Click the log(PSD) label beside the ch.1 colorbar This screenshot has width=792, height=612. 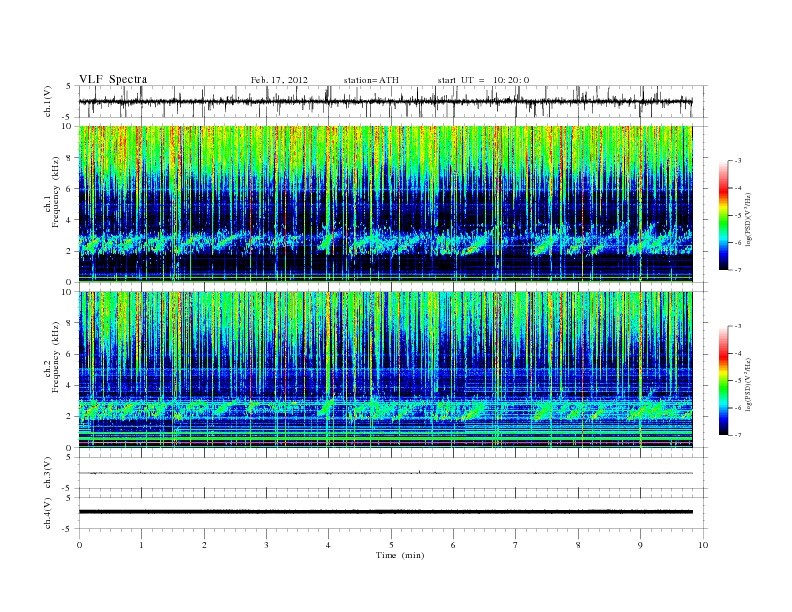point(749,219)
